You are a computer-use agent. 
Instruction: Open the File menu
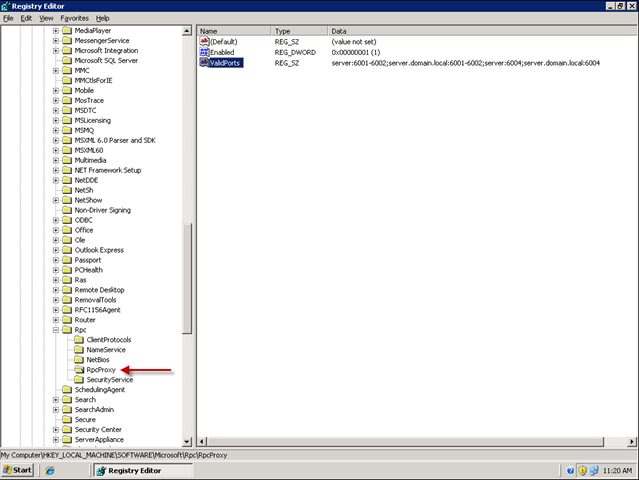(8, 18)
